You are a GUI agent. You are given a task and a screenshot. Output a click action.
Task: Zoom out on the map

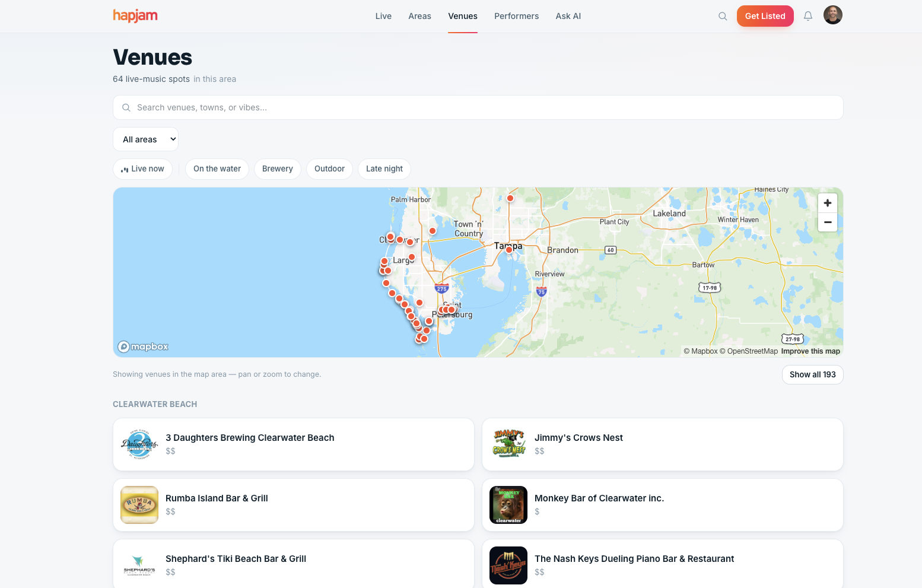click(828, 222)
